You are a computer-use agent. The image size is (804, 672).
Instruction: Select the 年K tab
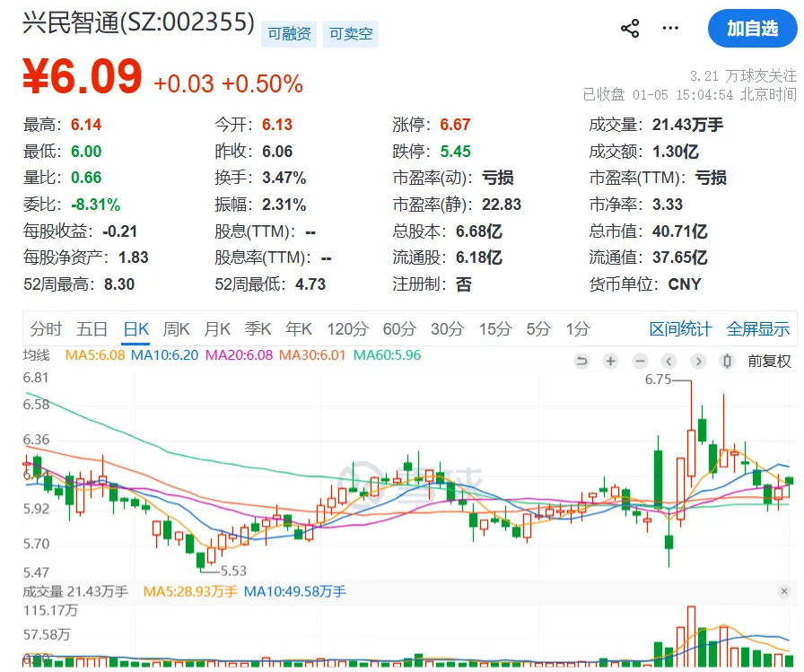point(299,329)
